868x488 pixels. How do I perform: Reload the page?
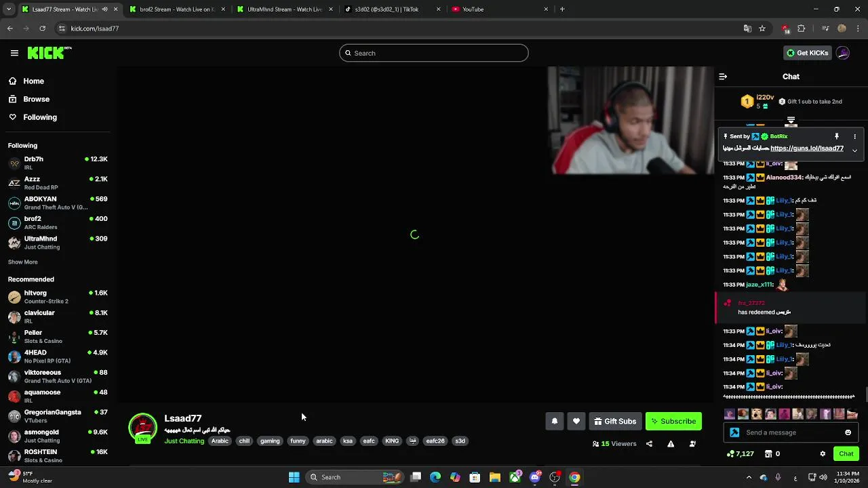(43, 28)
